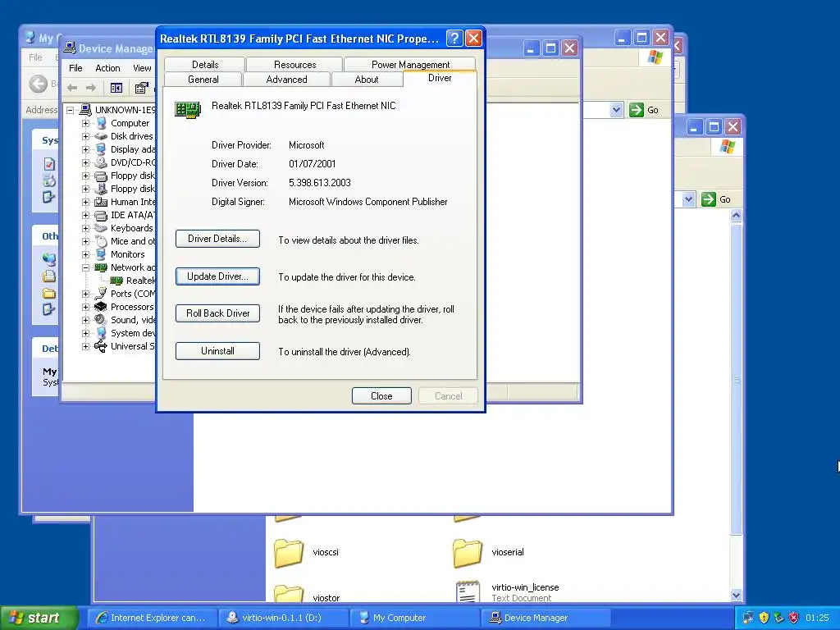Click the green Go arrow in virtio-win window
Viewport: 840px width, 630px height.
(x=708, y=199)
